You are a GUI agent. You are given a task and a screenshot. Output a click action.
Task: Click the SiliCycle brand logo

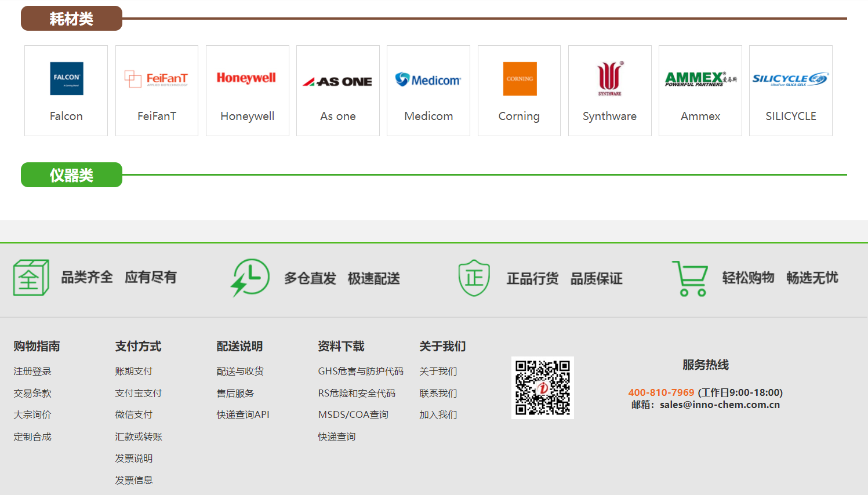pos(790,79)
